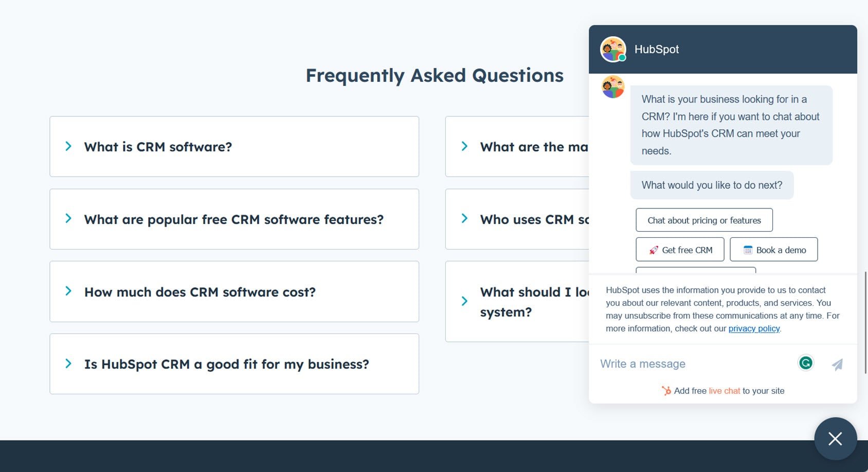Click the calendar icon on Book a demo

[x=748, y=250]
